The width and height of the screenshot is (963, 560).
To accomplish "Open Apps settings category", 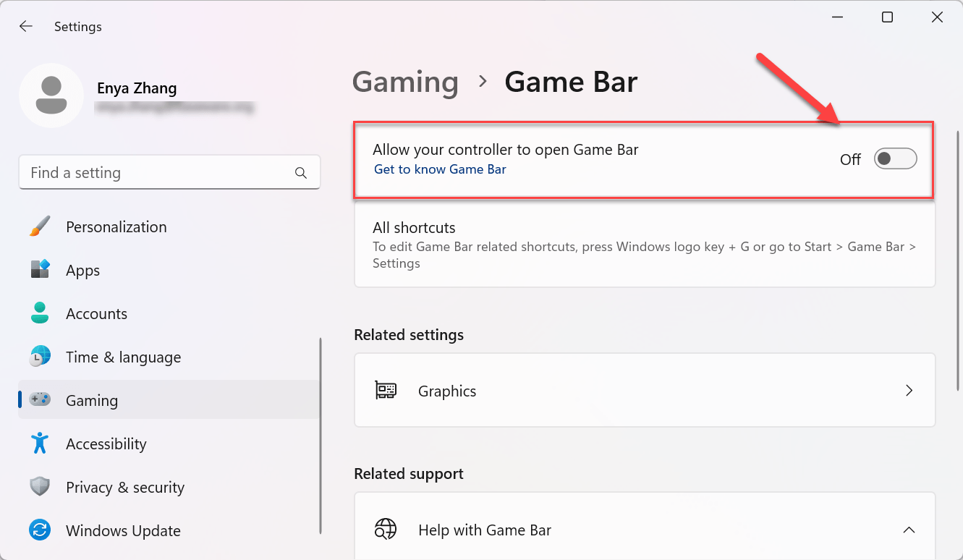I will pos(169,270).
